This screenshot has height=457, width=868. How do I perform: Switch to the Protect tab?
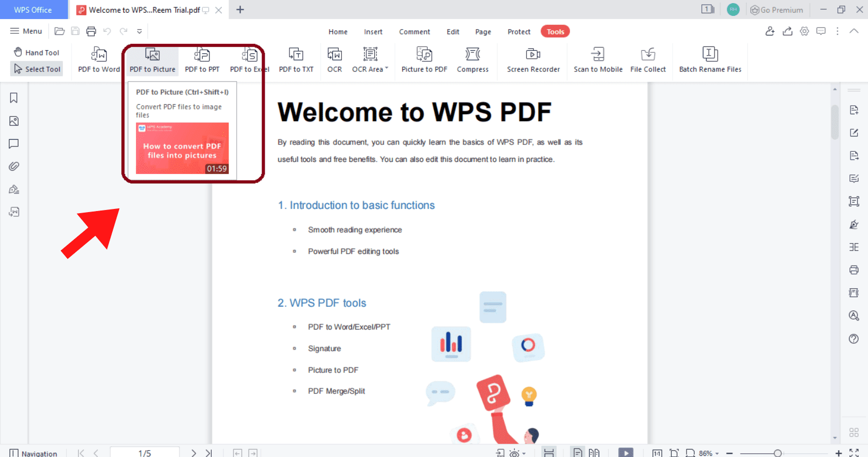[519, 32]
